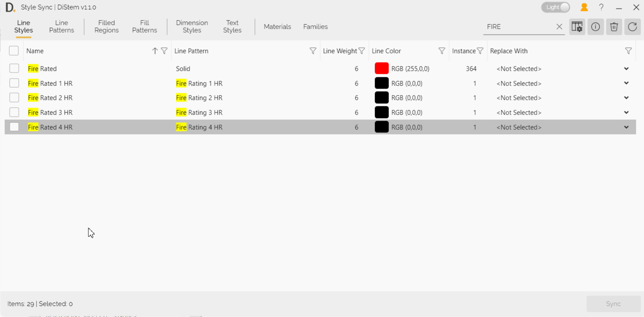The image size is (644, 317).
Task: Open the Line Color column filter
Action: [442, 51]
